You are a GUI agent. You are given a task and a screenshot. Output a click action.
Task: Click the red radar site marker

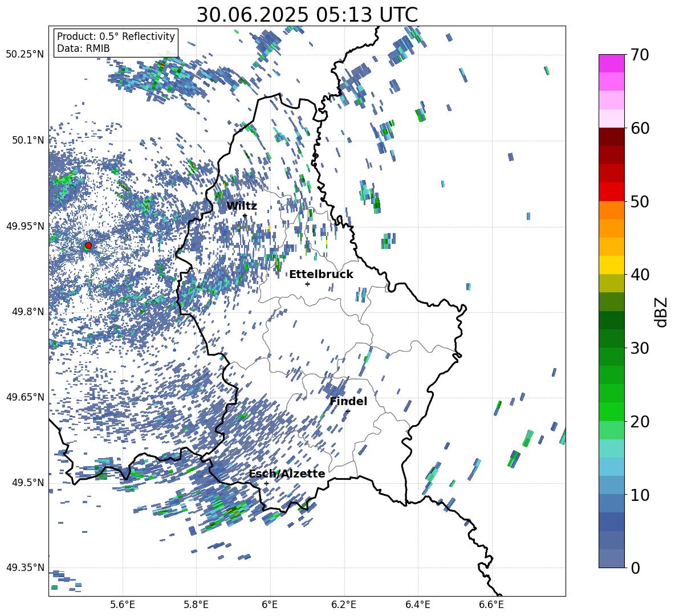(88, 246)
